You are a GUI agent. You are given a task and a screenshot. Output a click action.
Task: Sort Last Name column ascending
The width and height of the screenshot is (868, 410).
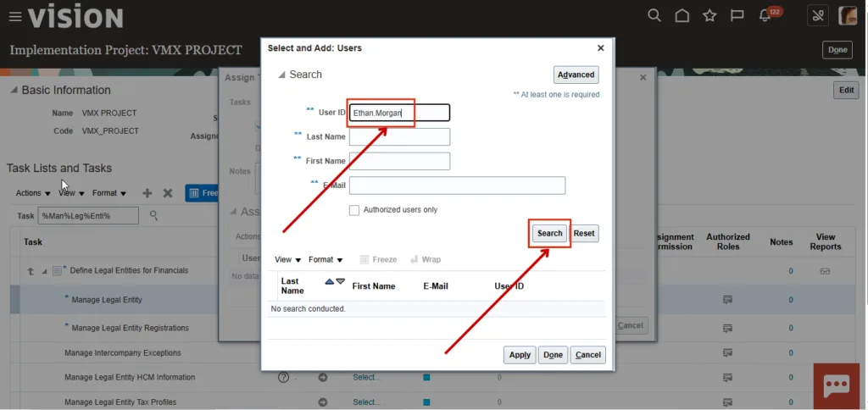pyautogui.click(x=330, y=281)
